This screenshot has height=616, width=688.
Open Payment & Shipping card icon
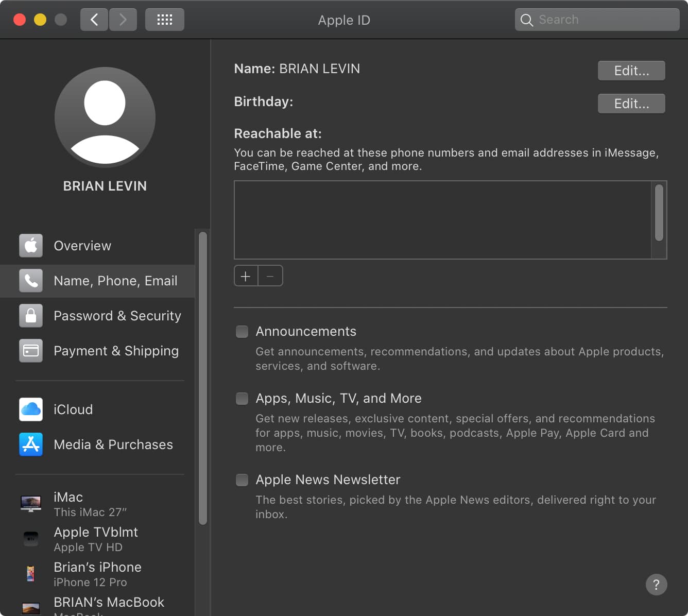pyautogui.click(x=31, y=351)
